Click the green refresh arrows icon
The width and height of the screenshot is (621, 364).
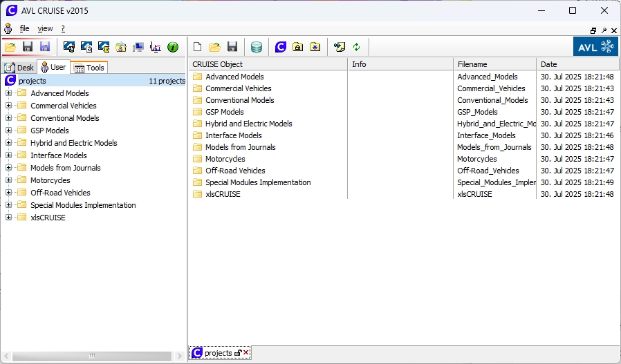pos(356,48)
